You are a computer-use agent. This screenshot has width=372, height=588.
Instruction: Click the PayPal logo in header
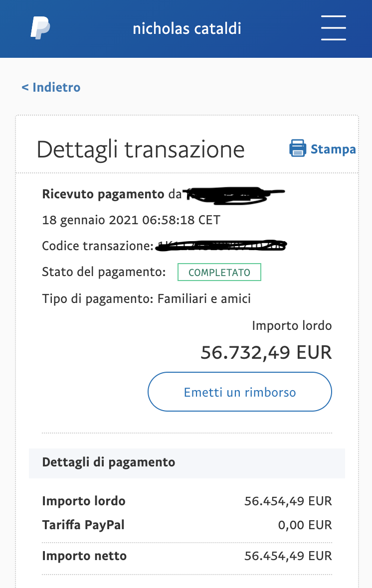(40, 28)
